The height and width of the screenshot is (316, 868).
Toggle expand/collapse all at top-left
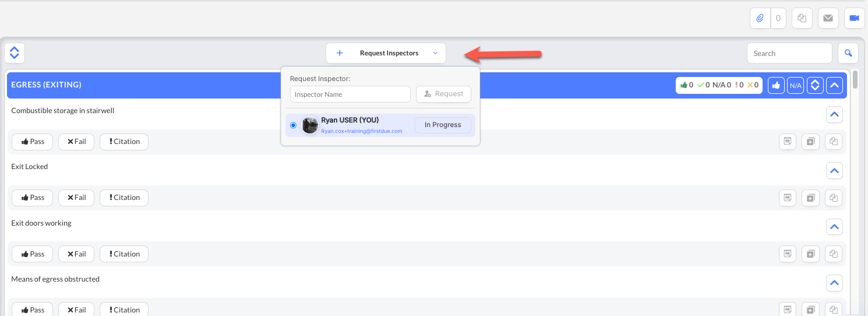[x=15, y=53]
